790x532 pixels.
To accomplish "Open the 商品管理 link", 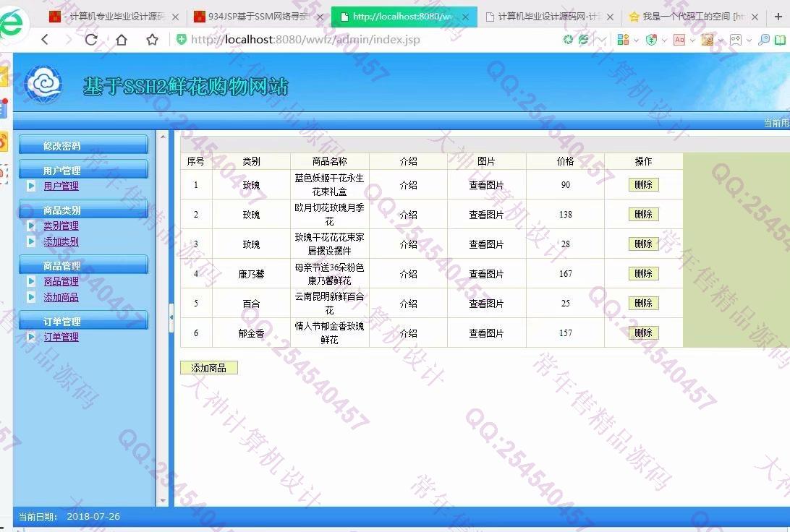I will coord(61,281).
